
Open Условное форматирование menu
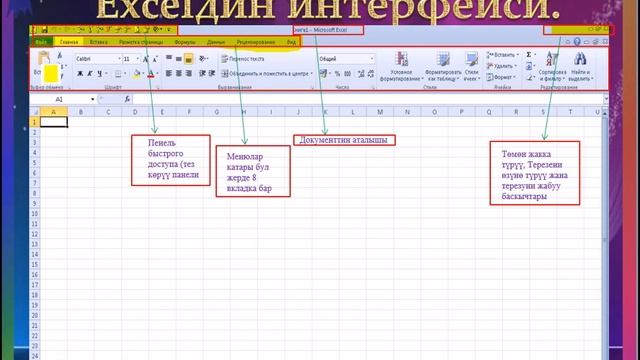(x=401, y=66)
